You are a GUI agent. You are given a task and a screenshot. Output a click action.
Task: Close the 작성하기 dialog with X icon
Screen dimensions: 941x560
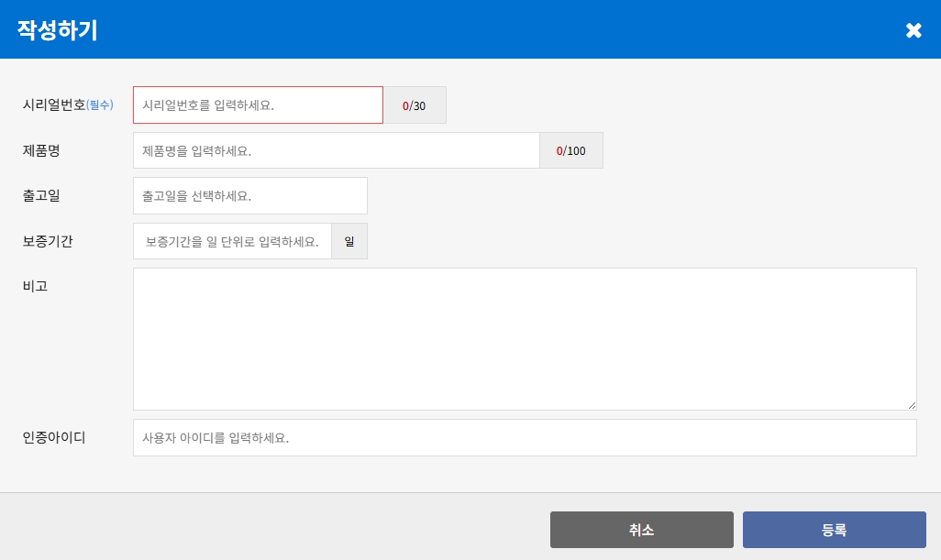[913, 30]
